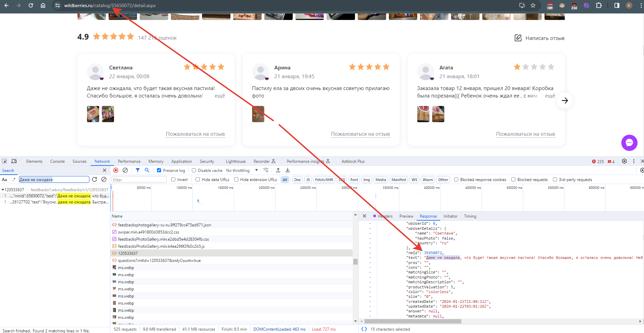644x333 pixels.
Task: Click the network search magnifier icon
Action: click(x=147, y=170)
